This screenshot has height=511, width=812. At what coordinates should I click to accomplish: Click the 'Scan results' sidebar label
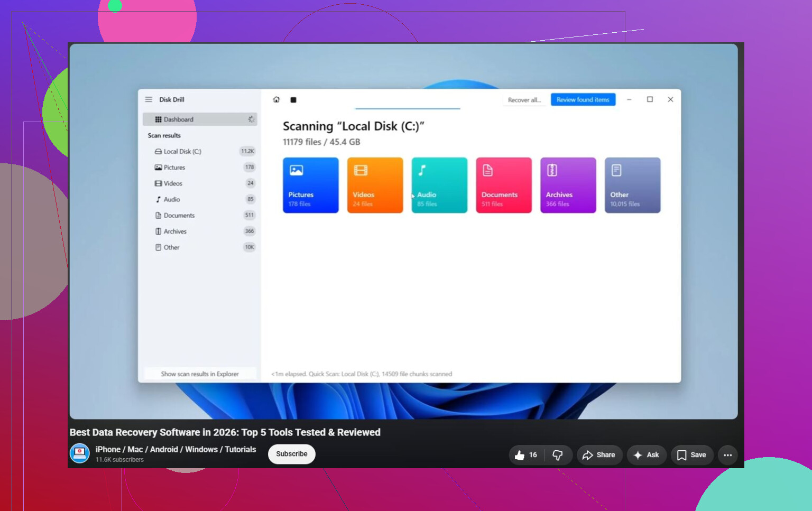[164, 136]
